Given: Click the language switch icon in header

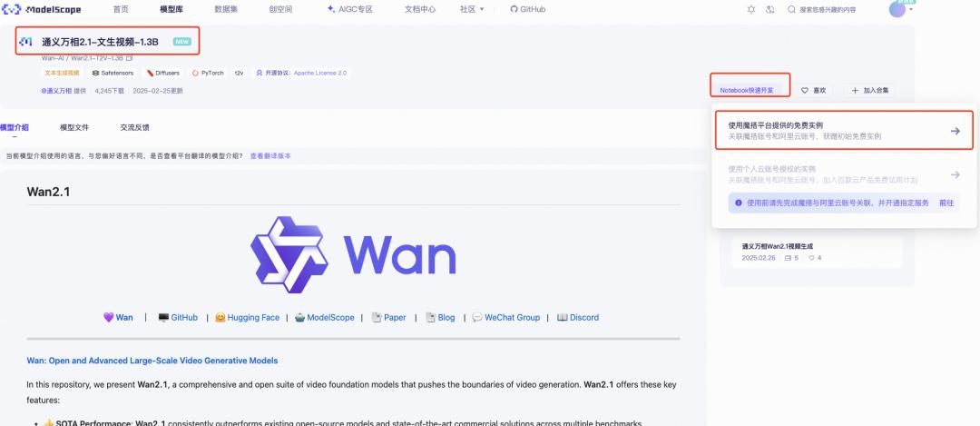Looking at the screenshot, I should pos(770,9).
